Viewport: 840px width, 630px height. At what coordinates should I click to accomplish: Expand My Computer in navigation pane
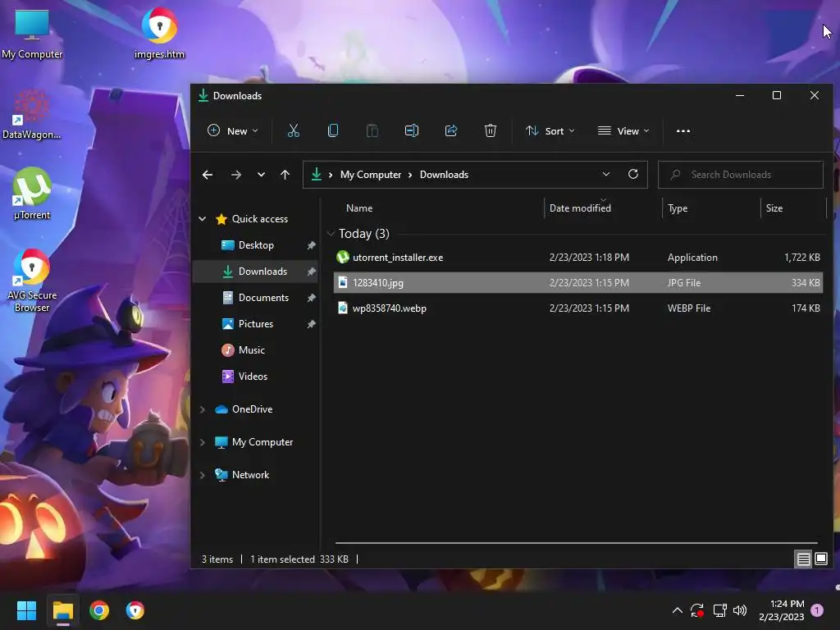203,442
